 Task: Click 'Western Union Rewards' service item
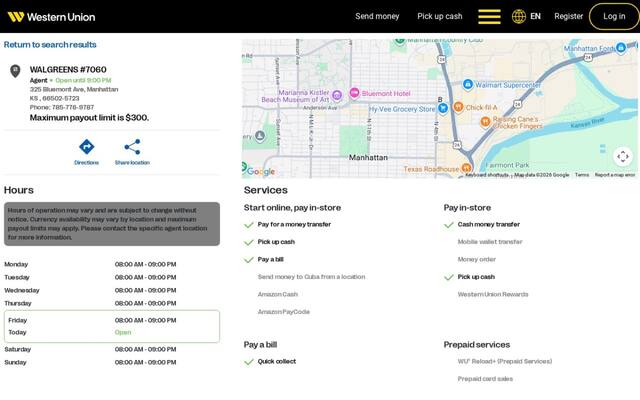pyautogui.click(x=493, y=294)
